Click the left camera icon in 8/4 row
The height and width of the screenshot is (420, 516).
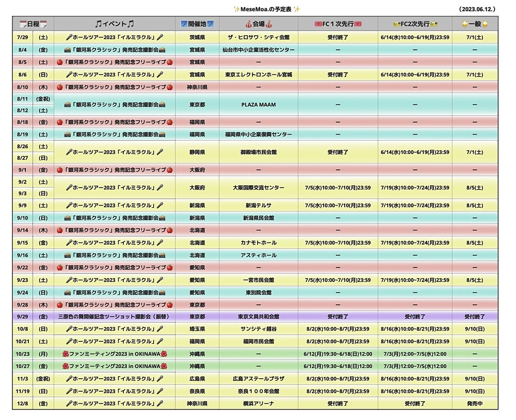pos(67,50)
